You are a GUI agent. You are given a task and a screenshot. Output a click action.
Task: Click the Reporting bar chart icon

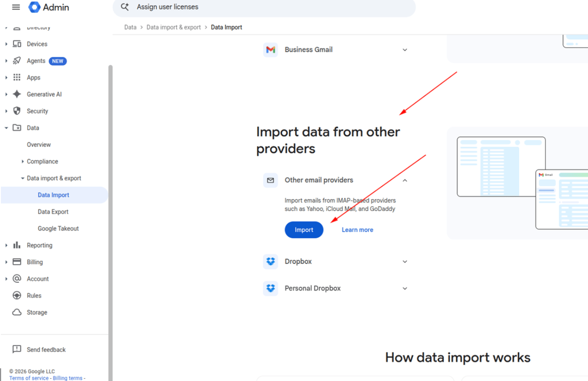17,245
